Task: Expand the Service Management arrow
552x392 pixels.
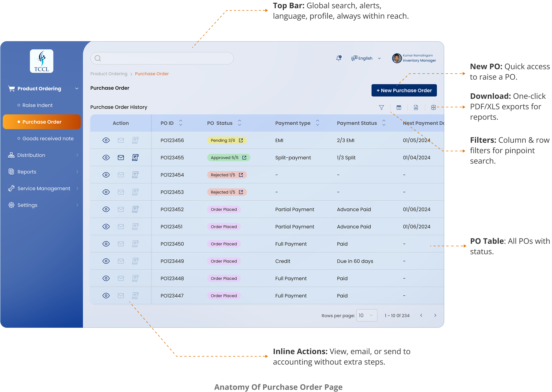Action: coord(77,188)
